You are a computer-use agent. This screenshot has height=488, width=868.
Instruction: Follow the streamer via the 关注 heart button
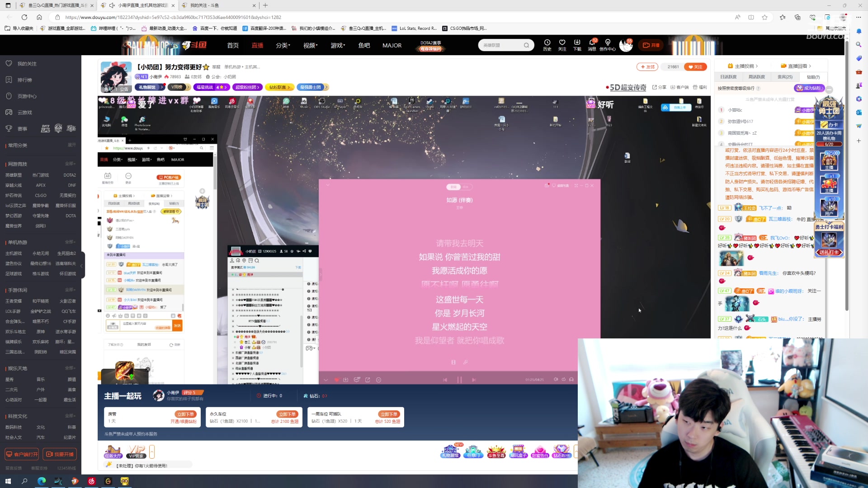coord(695,66)
